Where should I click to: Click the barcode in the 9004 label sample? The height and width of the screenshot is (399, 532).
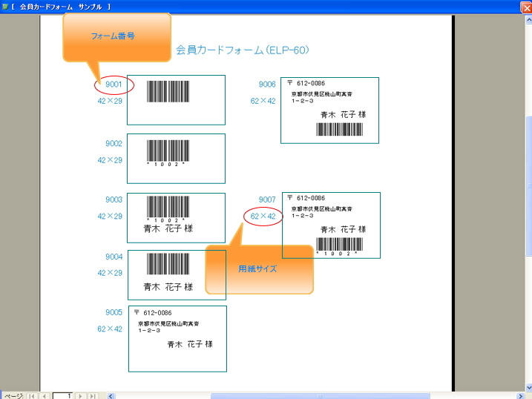pos(168,264)
